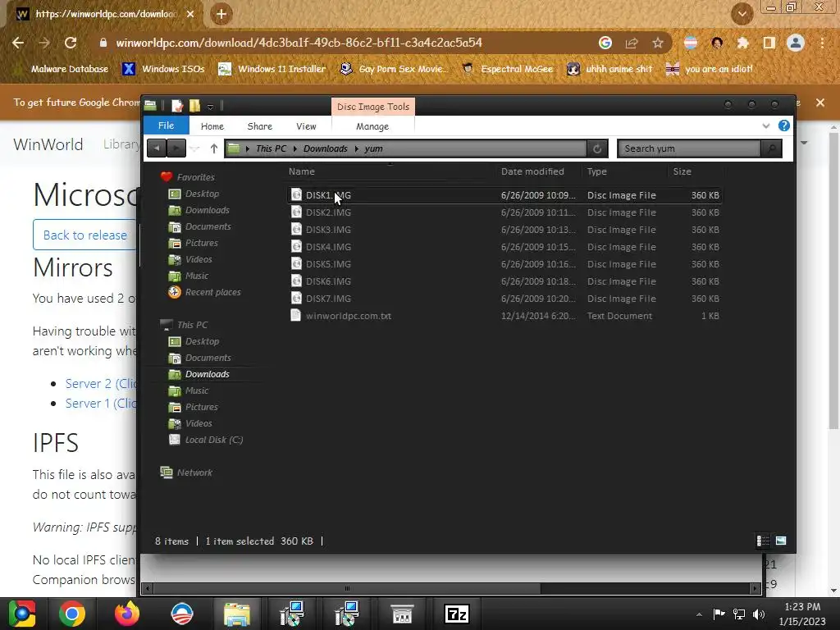Screen dimensions: 840x630
Task: Click Explorer's forward navigation button
Action: point(176,148)
